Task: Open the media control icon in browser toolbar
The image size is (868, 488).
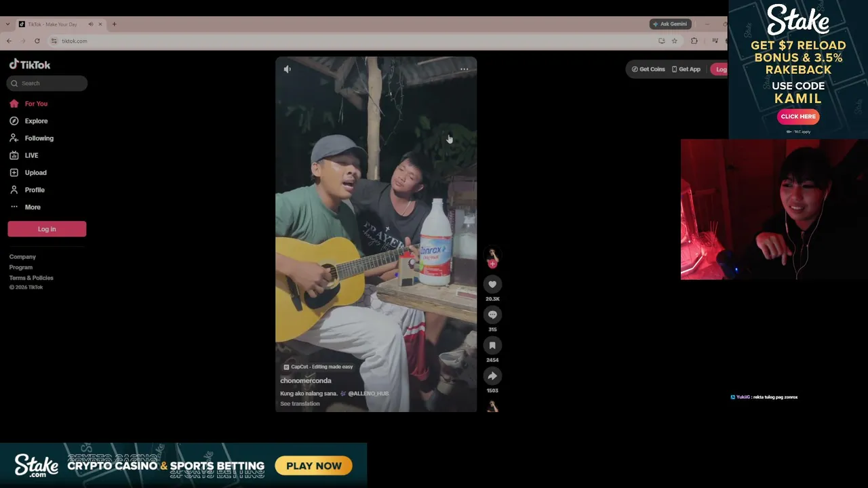Action: tap(715, 41)
